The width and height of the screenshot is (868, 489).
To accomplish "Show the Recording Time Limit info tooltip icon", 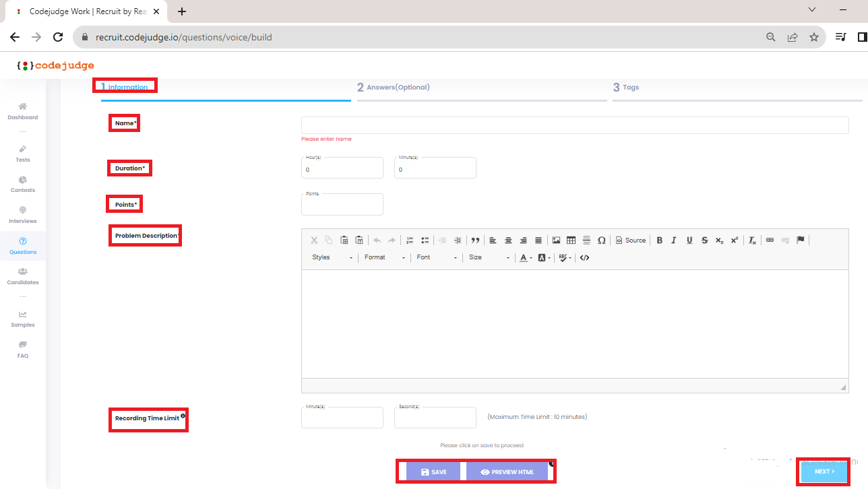I will click(x=183, y=416).
